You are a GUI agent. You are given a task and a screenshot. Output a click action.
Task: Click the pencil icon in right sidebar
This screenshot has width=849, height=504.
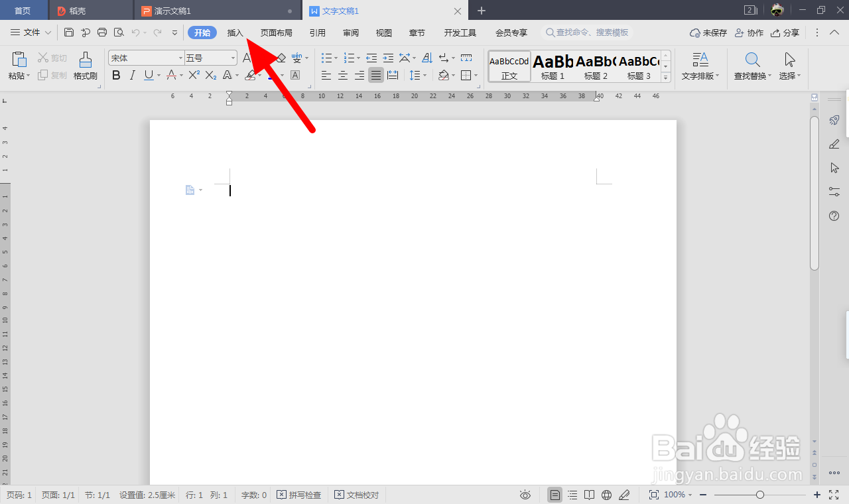point(834,144)
